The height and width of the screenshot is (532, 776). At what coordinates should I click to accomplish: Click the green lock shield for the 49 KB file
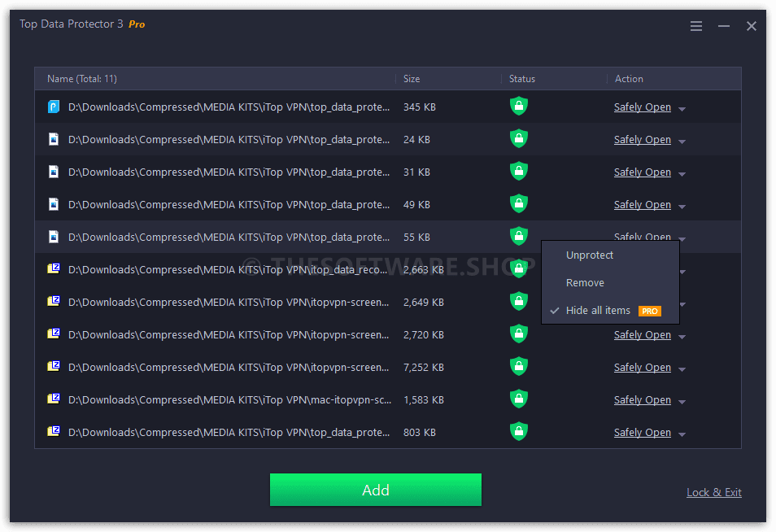coord(519,203)
